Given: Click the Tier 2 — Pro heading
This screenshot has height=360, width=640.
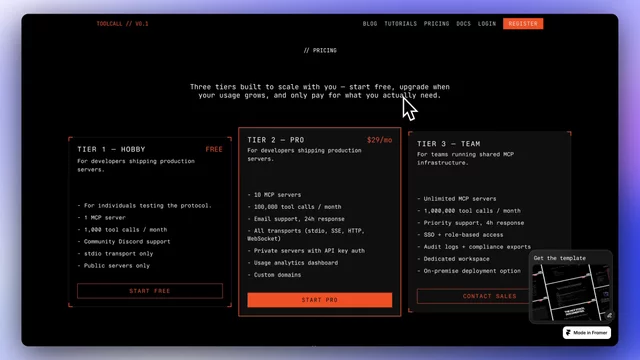Looking at the screenshot, I should tap(276, 140).
